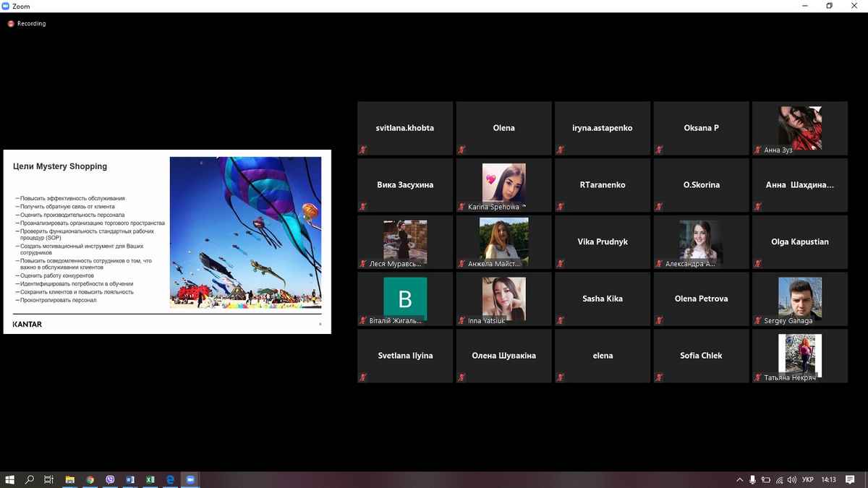868x488 pixels.
Task: Click the system tray volume icon
Action: tap(791, 480)
